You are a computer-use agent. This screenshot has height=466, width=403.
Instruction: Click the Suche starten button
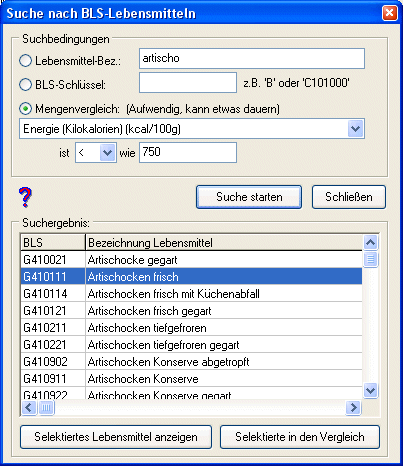(249, 197)
